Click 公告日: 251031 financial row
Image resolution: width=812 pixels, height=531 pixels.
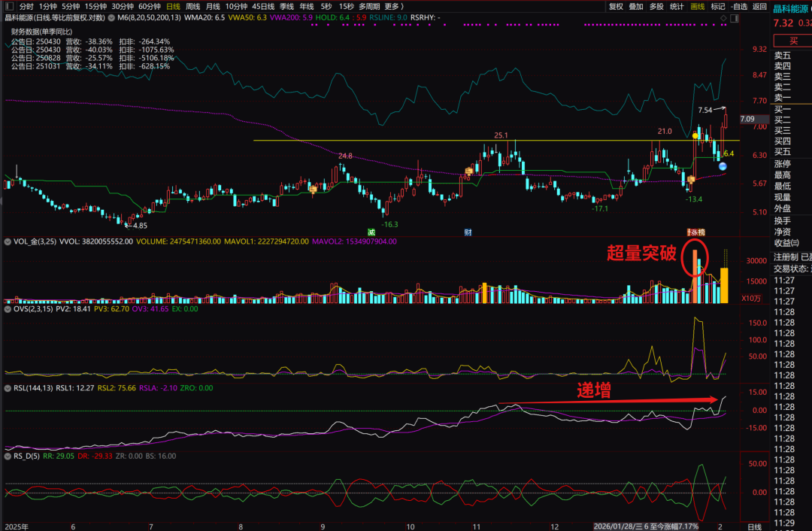pyautogui.click(x=91, y=66)
